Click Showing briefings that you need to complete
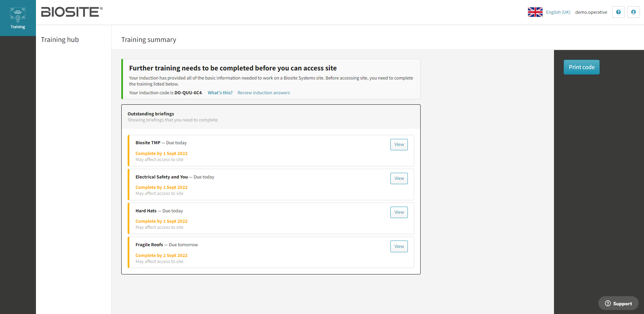Image resolution: width=644 pixels, height=314 pixels. click(173, 120)
